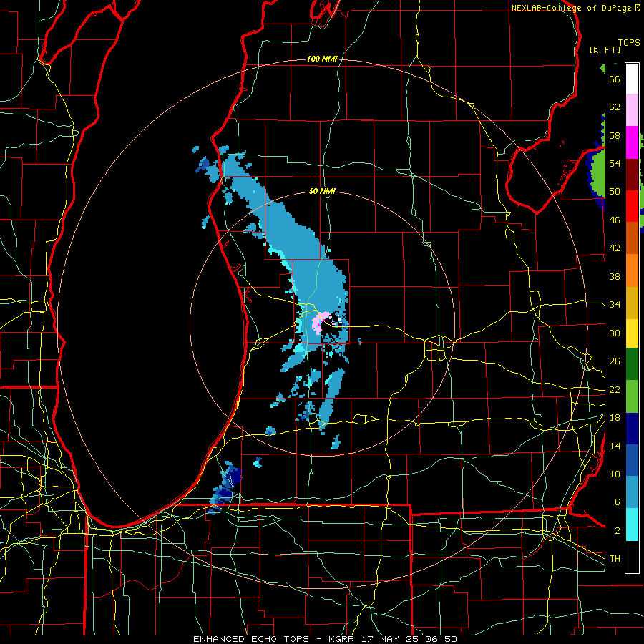
Task: Click the KGRR station identifier in caption
Action: [341, 639]
